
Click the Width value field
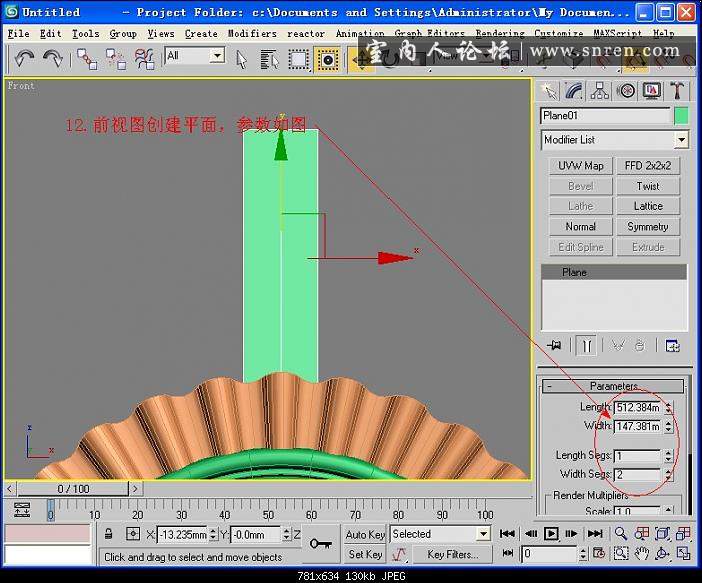point(637,426)
